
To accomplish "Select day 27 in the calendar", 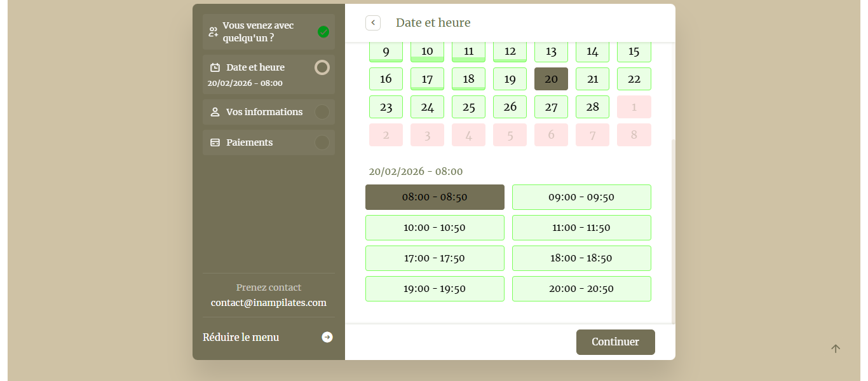I will [x=551, y=107].
